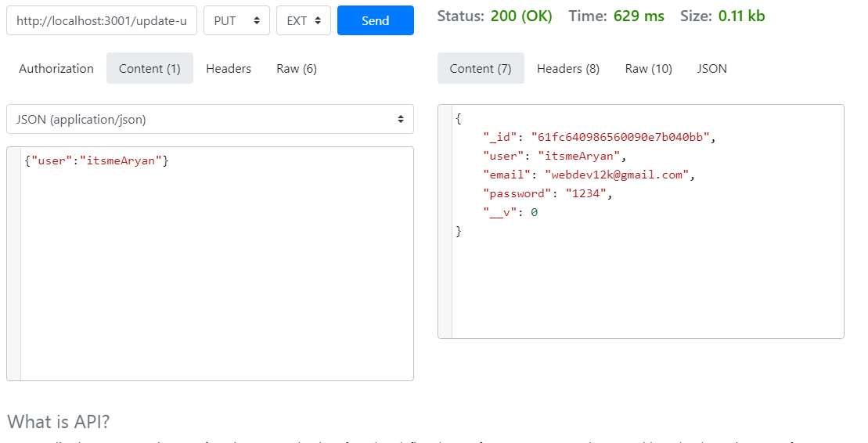
Task: Open the request Headers tab
Action: (x=229, y=69)
